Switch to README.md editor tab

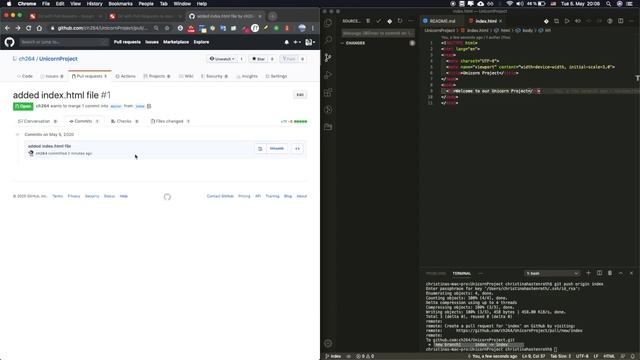442,21
